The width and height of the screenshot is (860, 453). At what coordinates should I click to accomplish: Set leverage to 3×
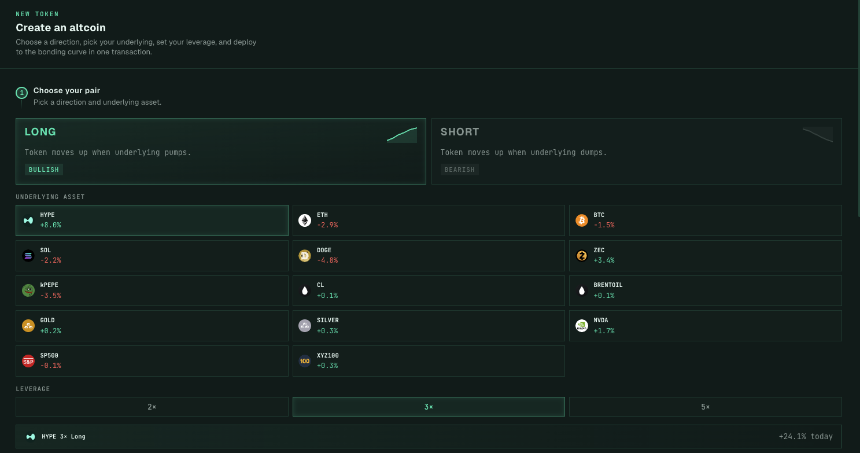pyautogui.click(x=428, y=407)
